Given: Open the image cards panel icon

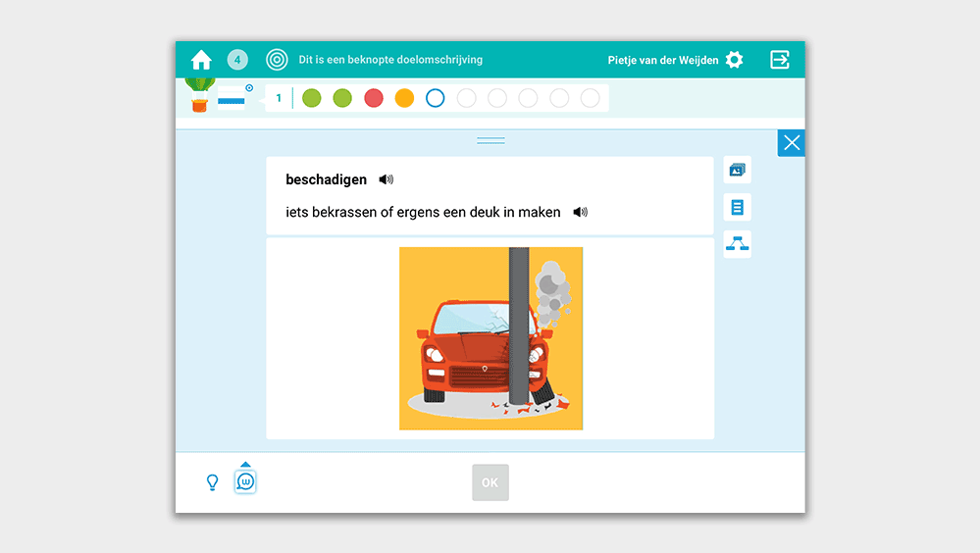Looking at the screenshot, I should [x=738, y=170].
